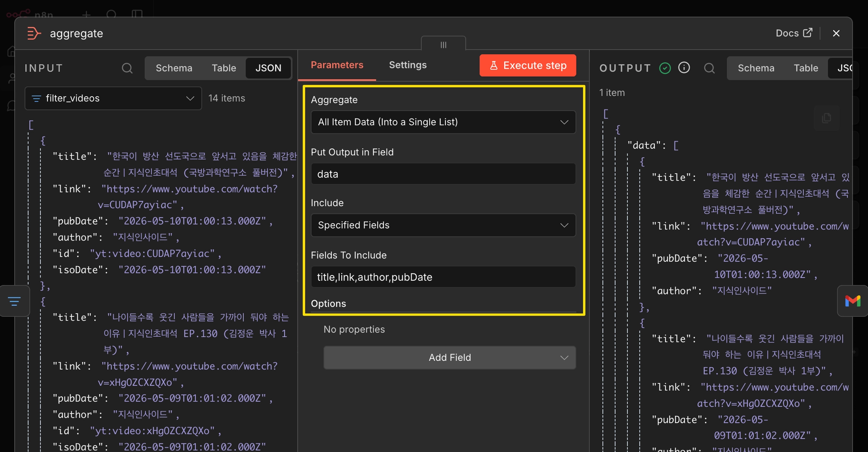Open the filter_videos input source dropdown
Image resolution: width=868 pixels, height=452 pixels.
(113, 98)
